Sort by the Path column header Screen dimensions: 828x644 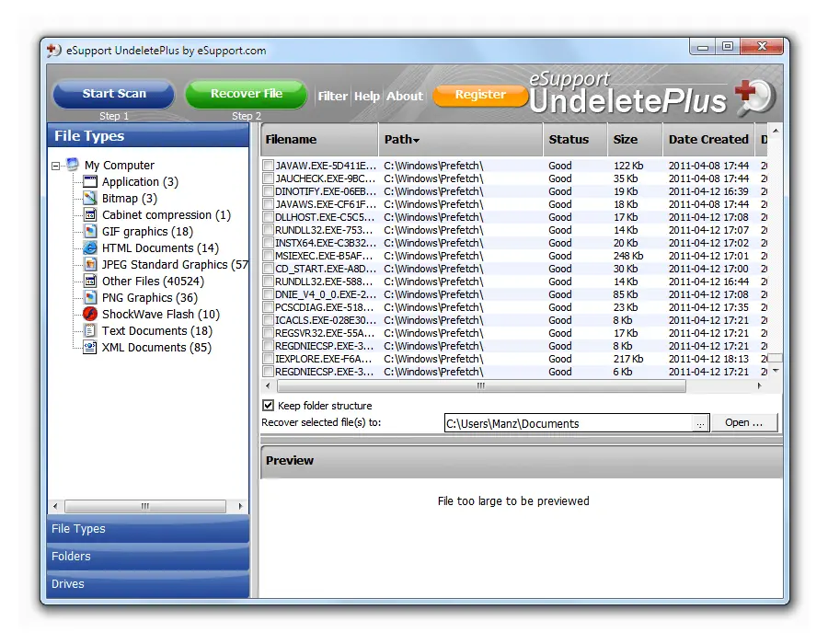pyautogui.click(x=460, y=139)
